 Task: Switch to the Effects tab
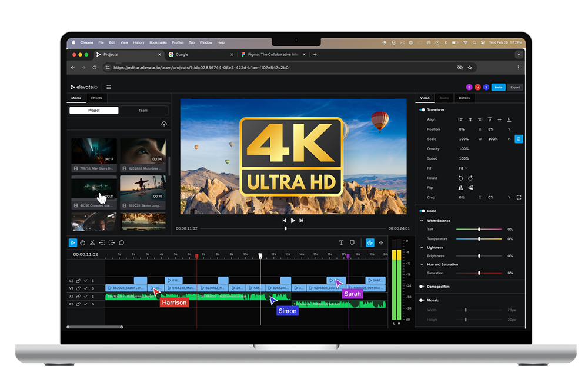point(96,98)
